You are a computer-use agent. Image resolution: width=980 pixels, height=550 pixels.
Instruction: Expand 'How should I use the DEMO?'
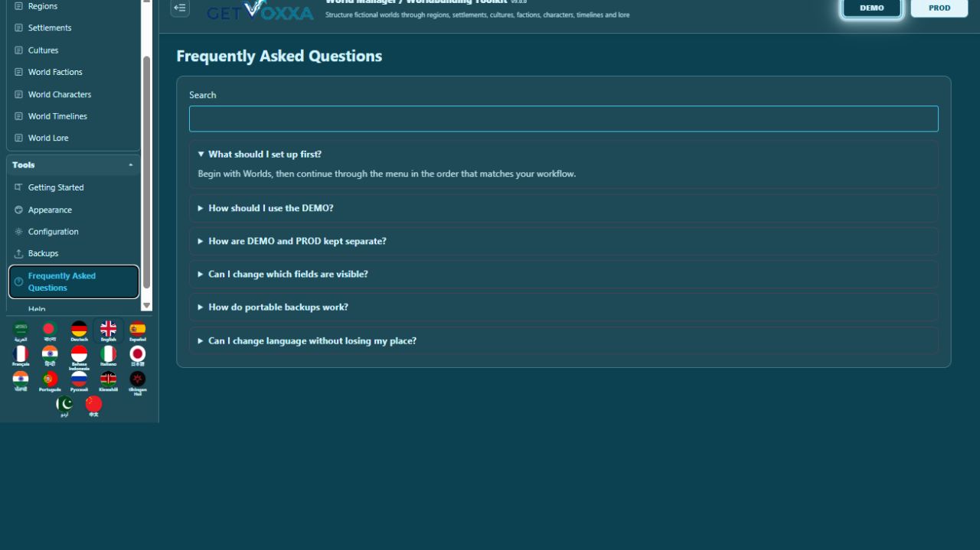coord(563,208)
